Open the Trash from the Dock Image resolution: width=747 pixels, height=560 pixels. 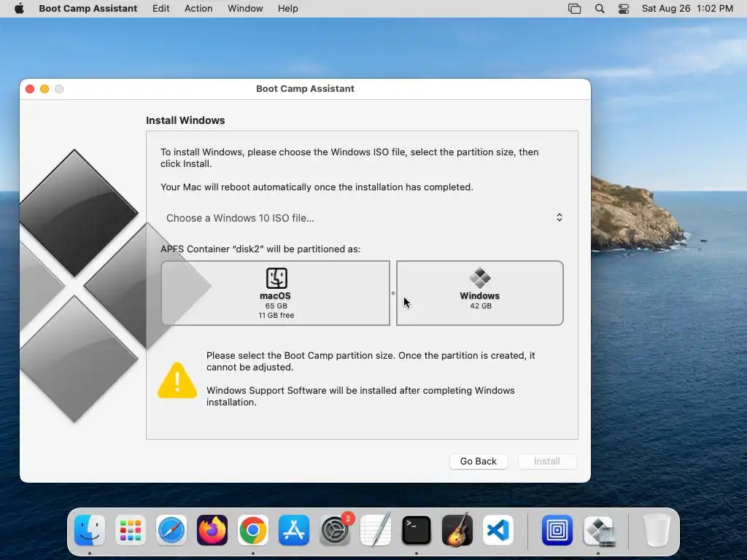pyautogui.click(x=657, y=530)
